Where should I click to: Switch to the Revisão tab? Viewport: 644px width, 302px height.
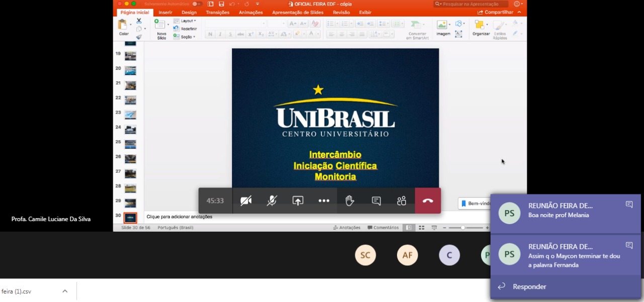pyautogui.click(x=341, y=13)
